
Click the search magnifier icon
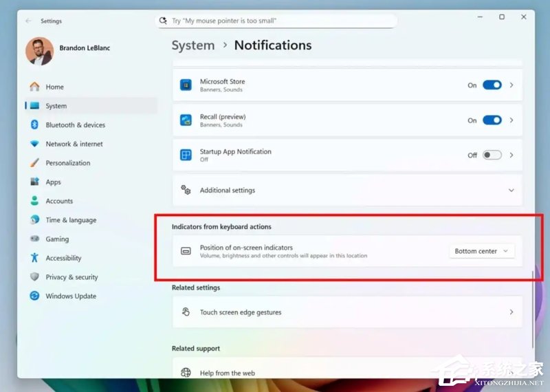[163, 21]
